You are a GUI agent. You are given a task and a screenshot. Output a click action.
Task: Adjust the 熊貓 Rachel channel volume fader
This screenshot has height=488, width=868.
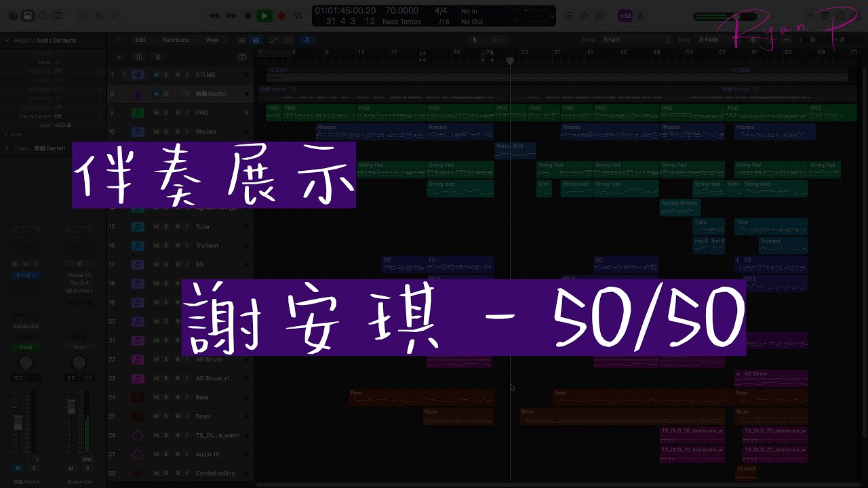[x=18, y=422]
